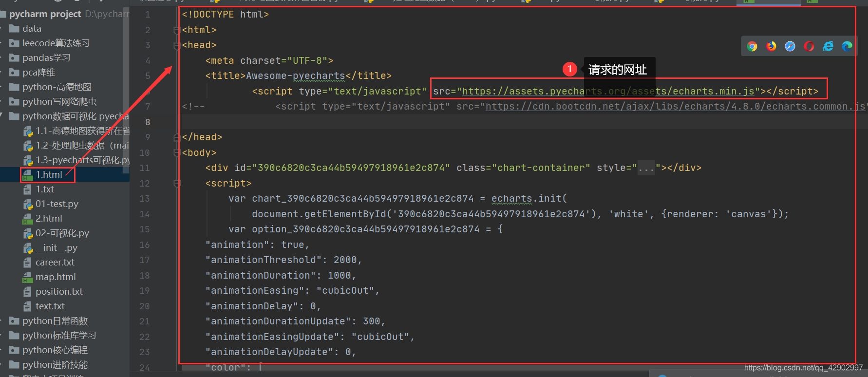Click line number 16 in the gutter

coord(145,245)
